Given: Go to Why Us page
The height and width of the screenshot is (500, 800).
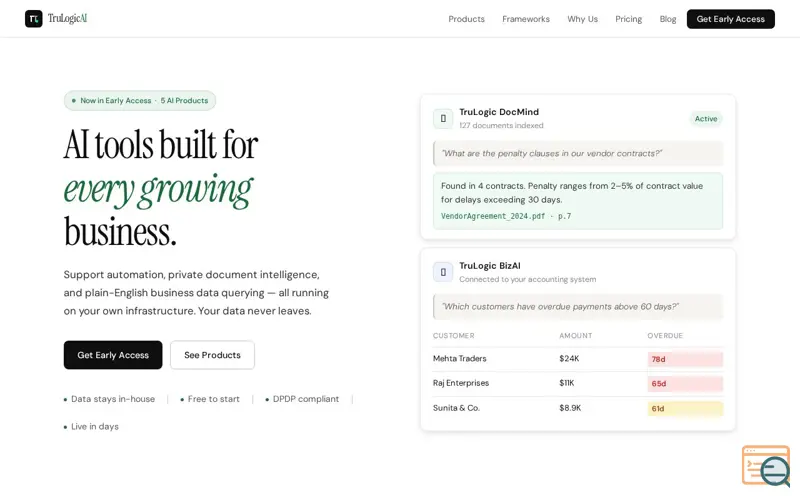Looking at the screenshot, I should click(582, 19).
